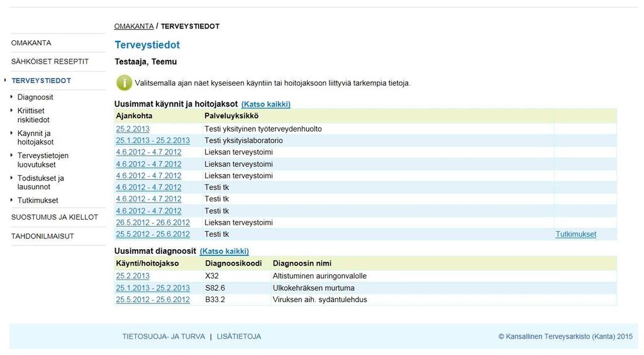Click the Diagnoosikoodi column header
This screenshot has height=355, width=644.
(233, 263)
